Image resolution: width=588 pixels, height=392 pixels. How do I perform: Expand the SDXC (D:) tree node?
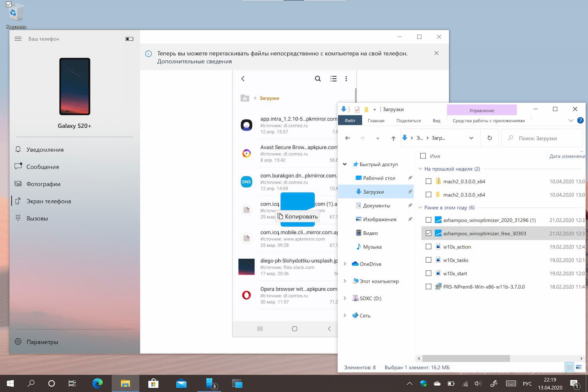pyautogui.click(x=345, y=299)
